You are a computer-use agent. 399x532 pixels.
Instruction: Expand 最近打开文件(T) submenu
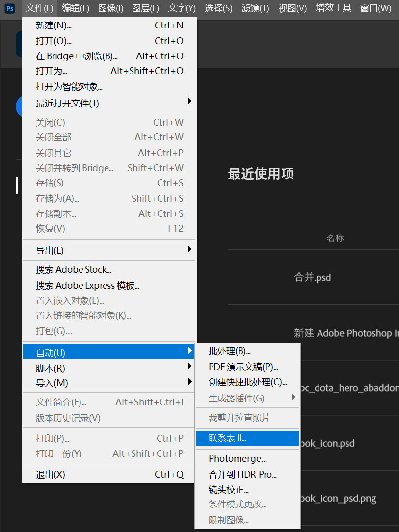click(x=109, y=103)
